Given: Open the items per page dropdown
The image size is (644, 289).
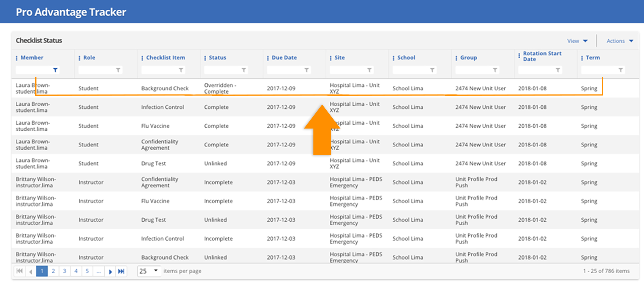Looking at the screenshot, I should point(149,271).
